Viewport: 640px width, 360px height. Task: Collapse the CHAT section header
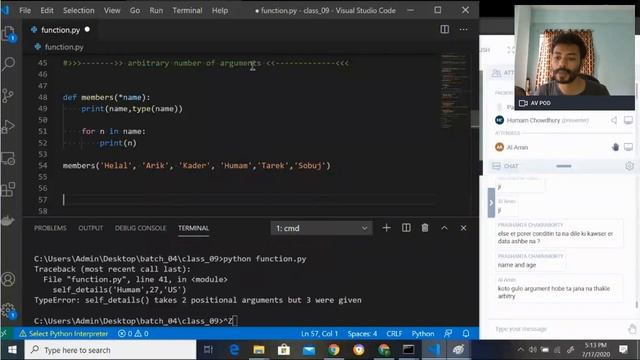511,166
